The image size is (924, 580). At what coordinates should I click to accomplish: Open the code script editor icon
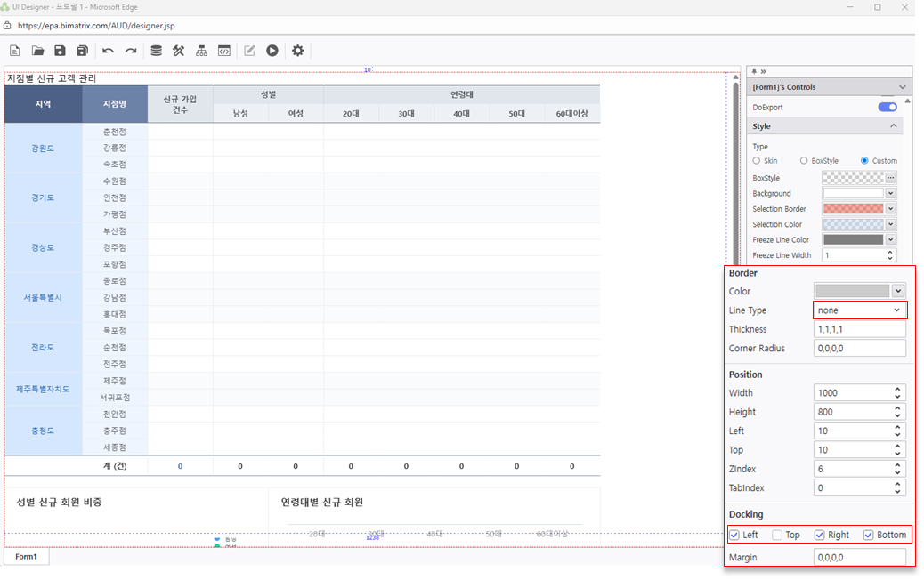(224, 51)
